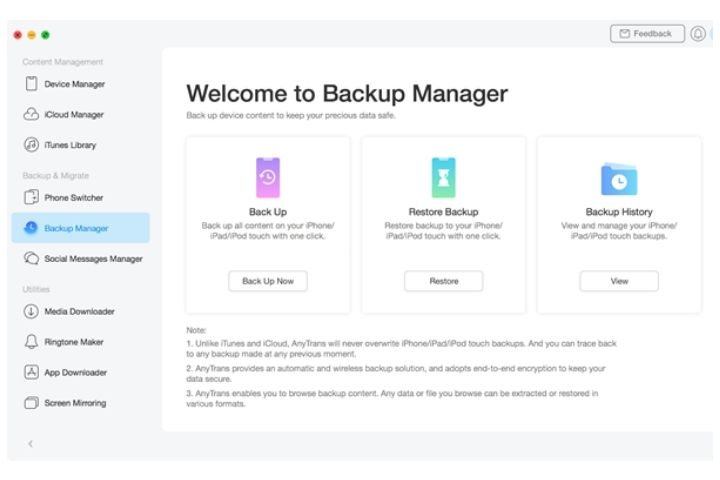This screenshot has height=480, width=720.
Task: Click the "Backup History" card title
Action: pyautogui.click(x=619, y=212)
